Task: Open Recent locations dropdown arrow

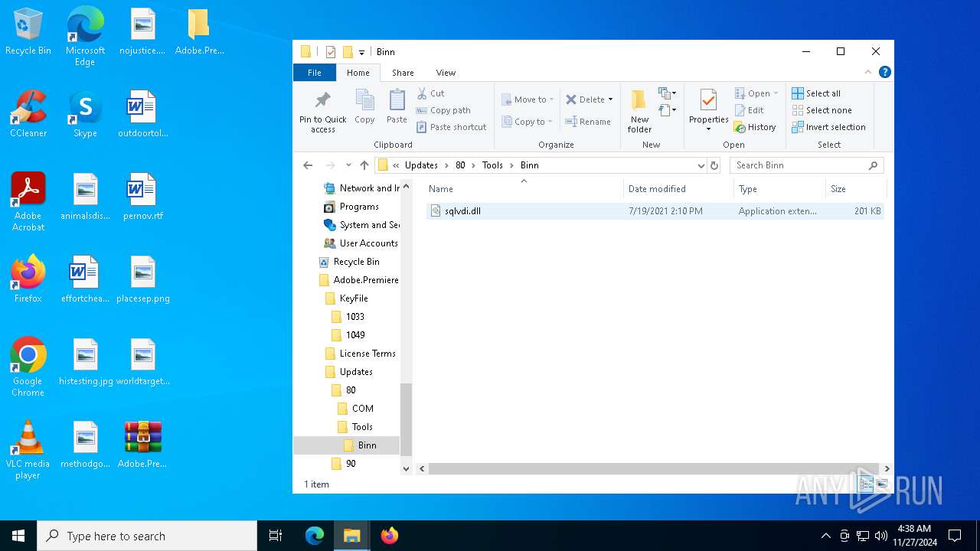Action: (x=348, y=165)
